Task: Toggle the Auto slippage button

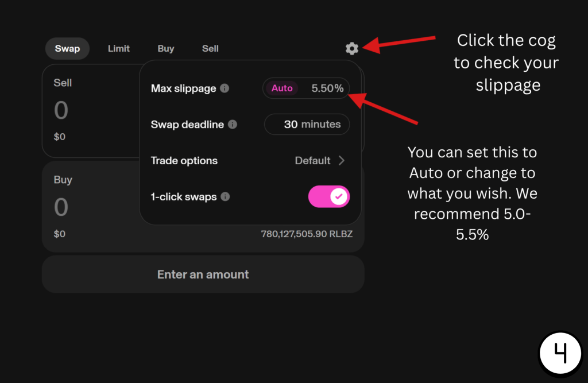Action: pos(282,88)
